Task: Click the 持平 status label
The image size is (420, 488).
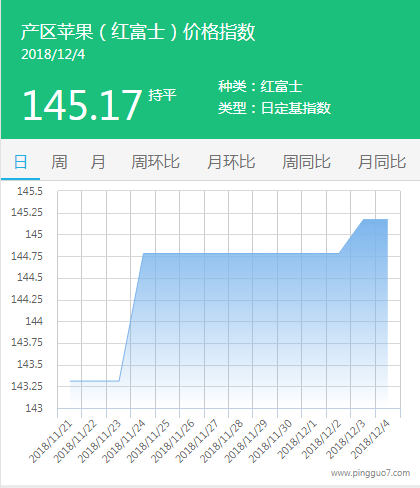Action: (x=162, y=95)
